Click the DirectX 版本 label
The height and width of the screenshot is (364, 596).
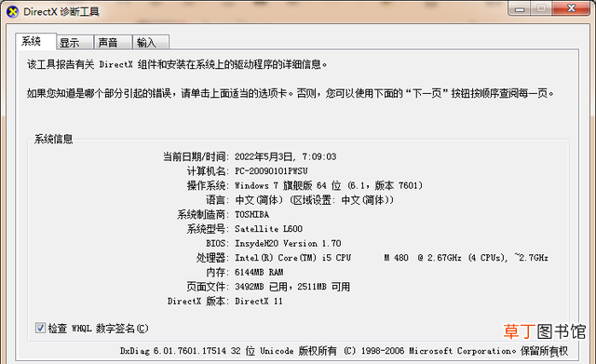coord(197,302)
